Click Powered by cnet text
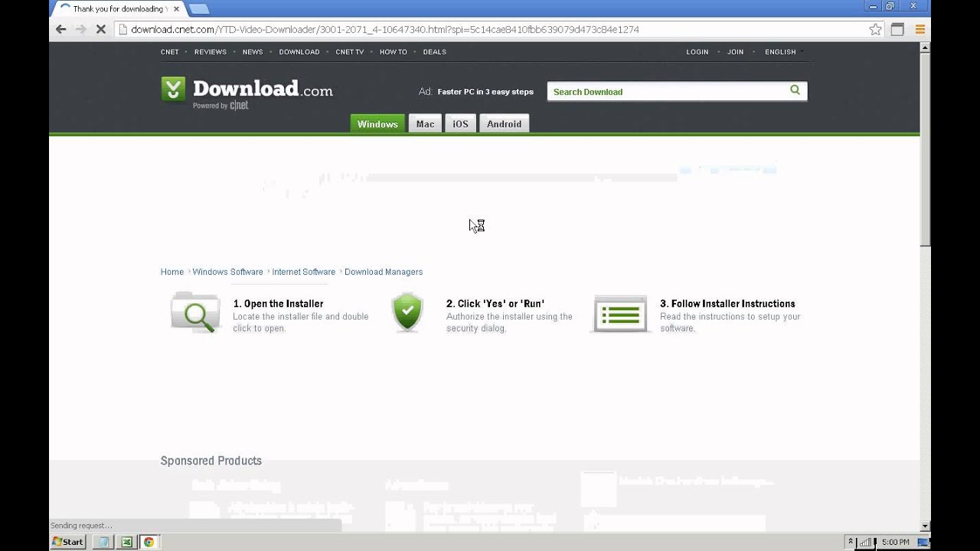Viewport: 980px width, 551px height. 220,106
